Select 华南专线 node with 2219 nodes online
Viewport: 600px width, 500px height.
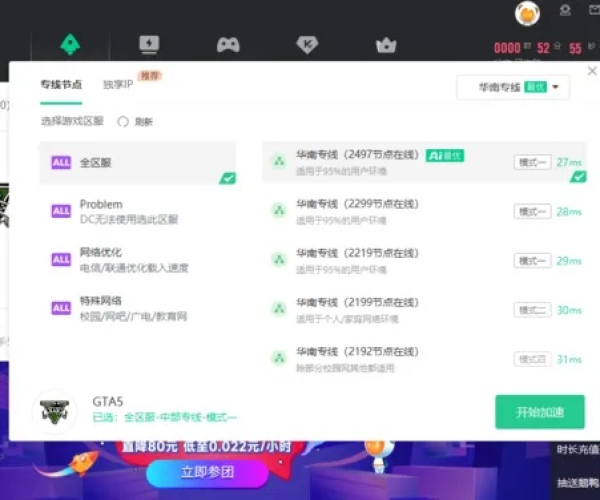coord(424,261)
